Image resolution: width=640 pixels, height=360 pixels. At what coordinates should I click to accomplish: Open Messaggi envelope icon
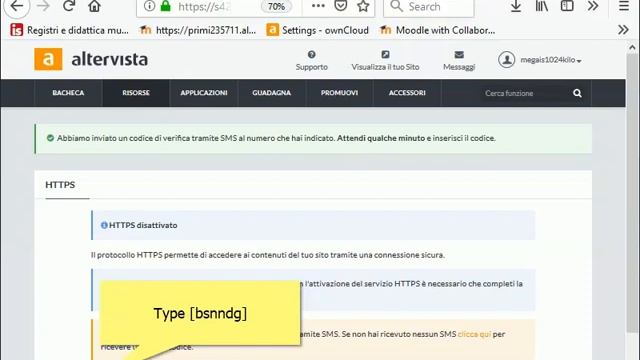point(459,60)
